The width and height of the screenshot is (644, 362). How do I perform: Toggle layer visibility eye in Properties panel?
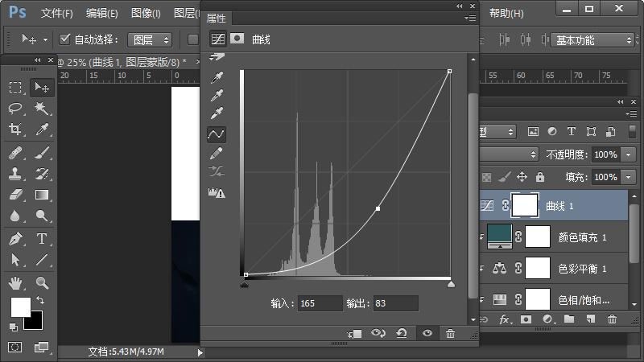pyautogui.click(x=427, y=334)
